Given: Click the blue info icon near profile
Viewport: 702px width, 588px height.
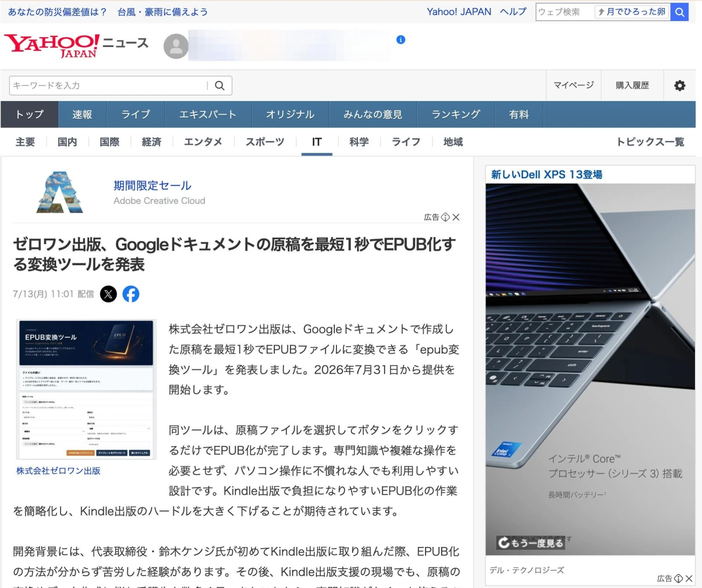Looking at the screenshot, I should click(401, 39).
